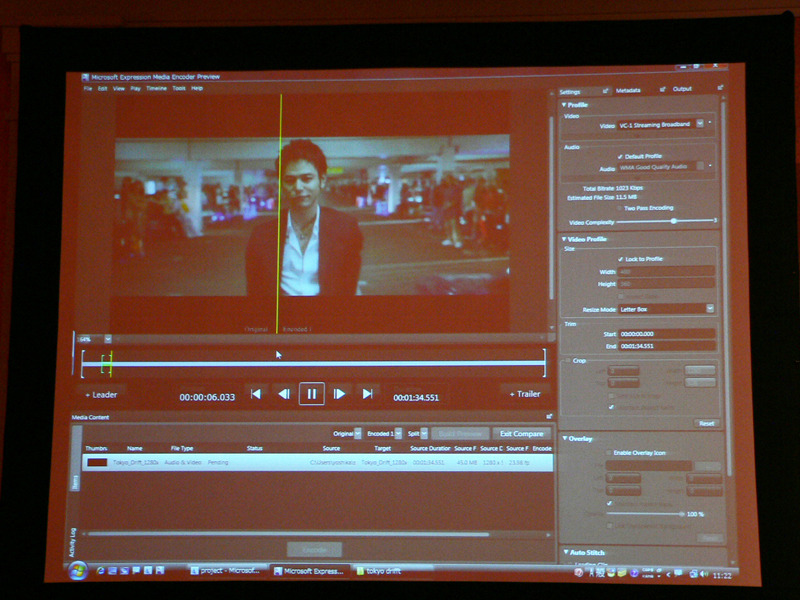This screenshot has height=600, width=800.
Task: Collapse the Overlay section
Action: tap(564, 438)
